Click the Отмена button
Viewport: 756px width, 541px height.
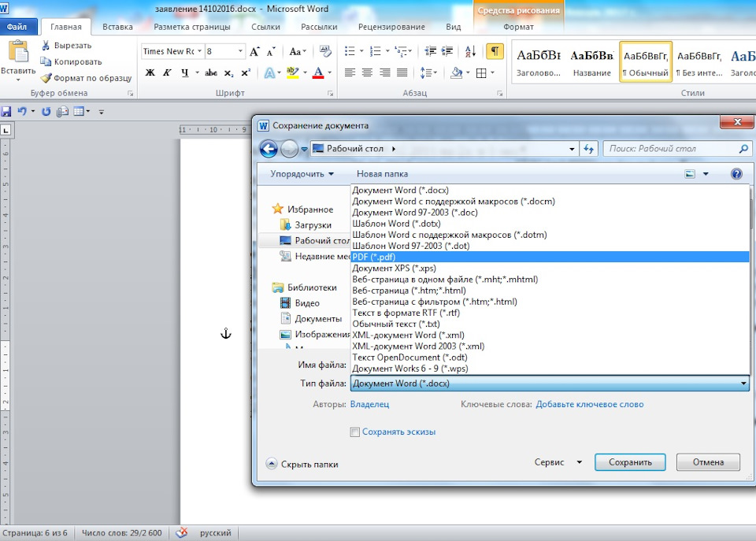[x=708, y=462]
